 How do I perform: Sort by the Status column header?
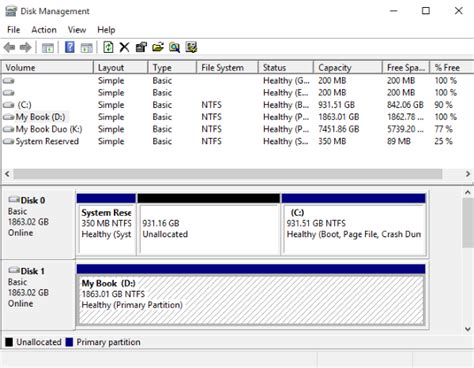[286, 68]
